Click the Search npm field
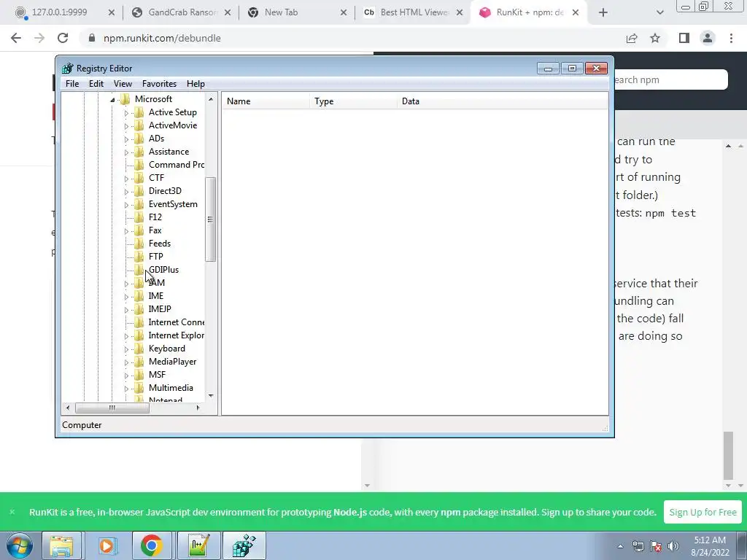The width and height of the screenshot is (747, 560). tap(671, 79)
